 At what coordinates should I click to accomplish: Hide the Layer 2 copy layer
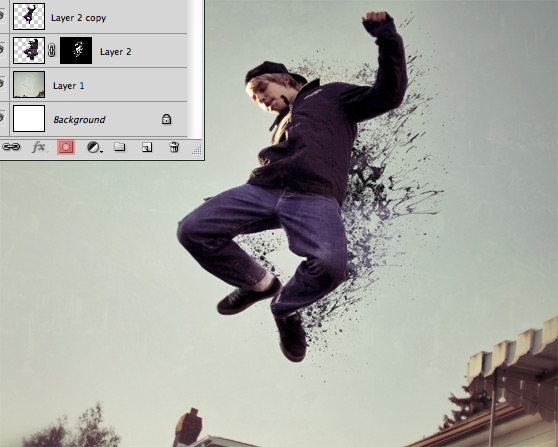tap(2, 16)
